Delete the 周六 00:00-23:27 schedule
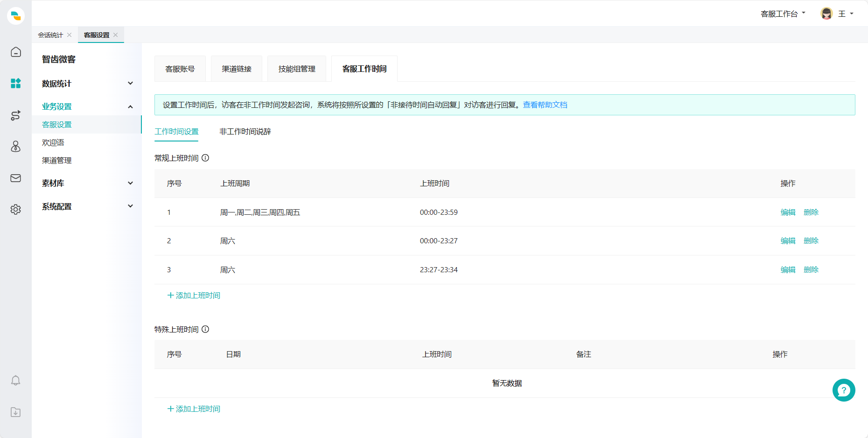The height and width of the screenshot is (438, 868). click(811, 240)
